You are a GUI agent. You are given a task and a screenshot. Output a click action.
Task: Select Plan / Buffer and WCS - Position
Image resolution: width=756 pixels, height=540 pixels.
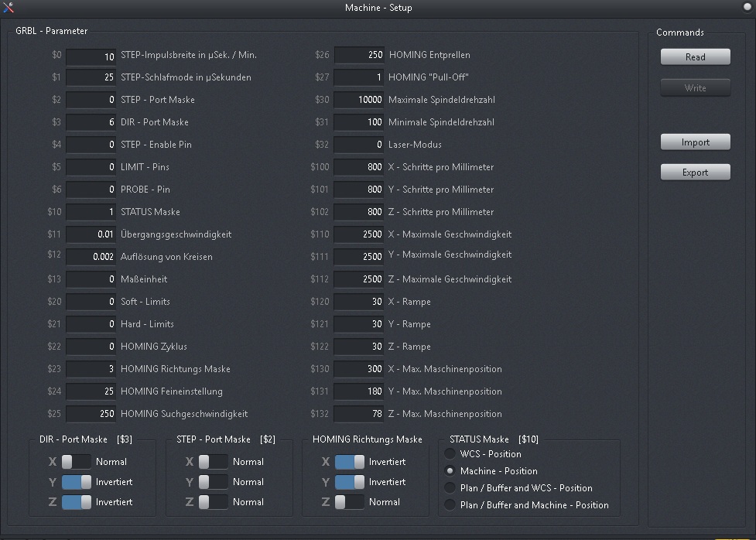(450, 488)
